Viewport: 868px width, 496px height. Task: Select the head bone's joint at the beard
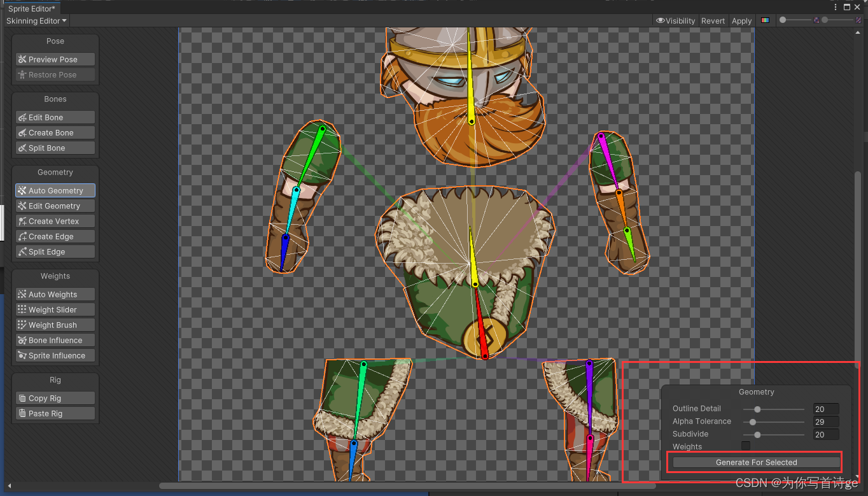coord(472,121)
